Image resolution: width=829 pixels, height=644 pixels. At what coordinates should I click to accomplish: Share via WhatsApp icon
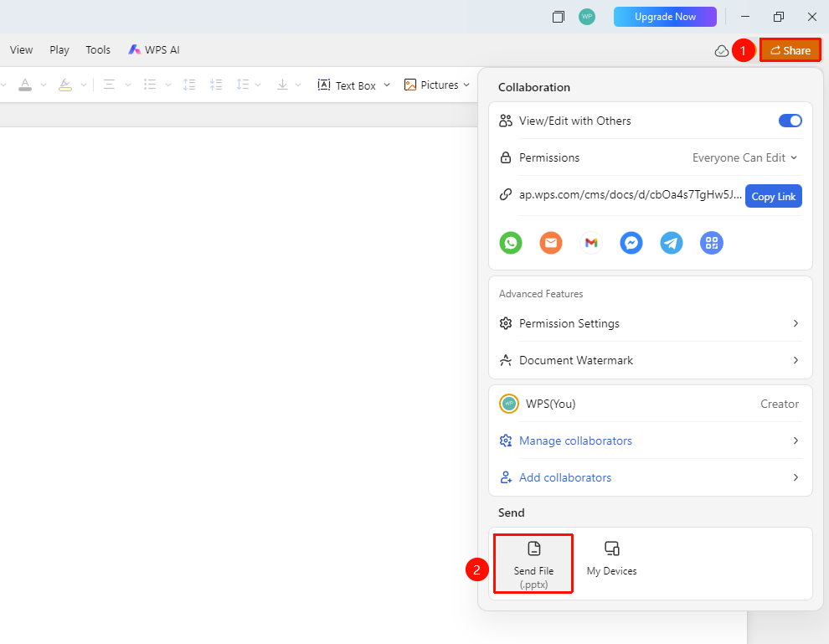tap(511, 243)
